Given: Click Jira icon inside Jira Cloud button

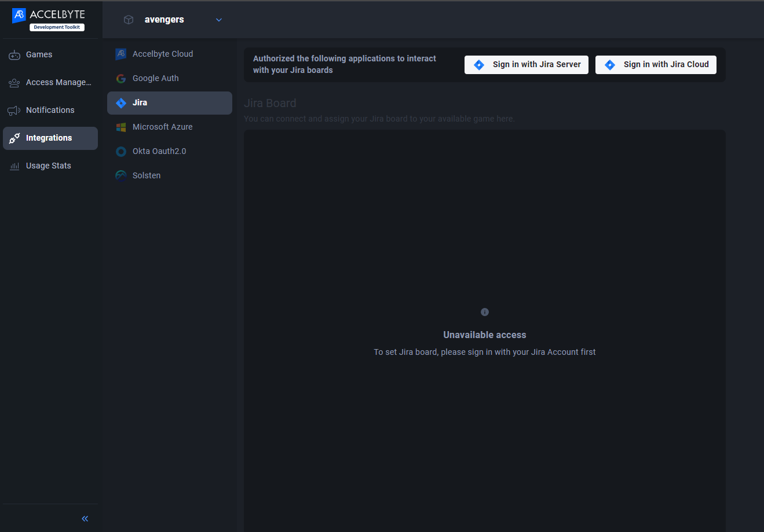Looking at the screenshot, I should (x=610, y=65).
